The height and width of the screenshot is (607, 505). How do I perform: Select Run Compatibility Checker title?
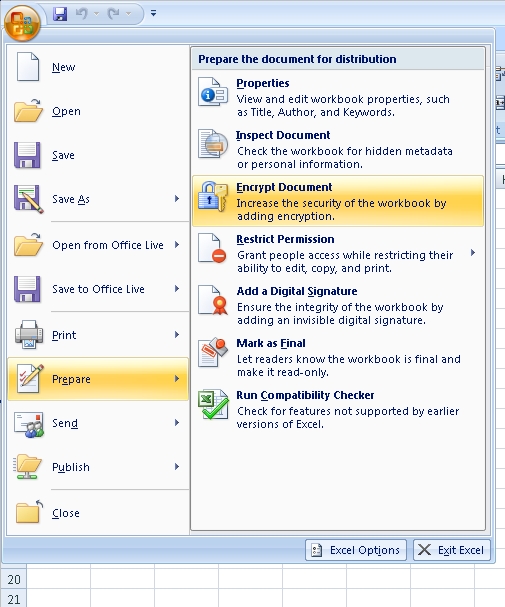click(x=305, y=395)
